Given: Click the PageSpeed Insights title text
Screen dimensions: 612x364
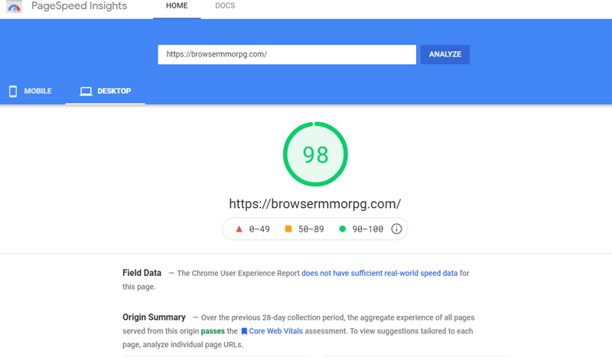Looking at the screenshot, I should (x=80, y=6).
